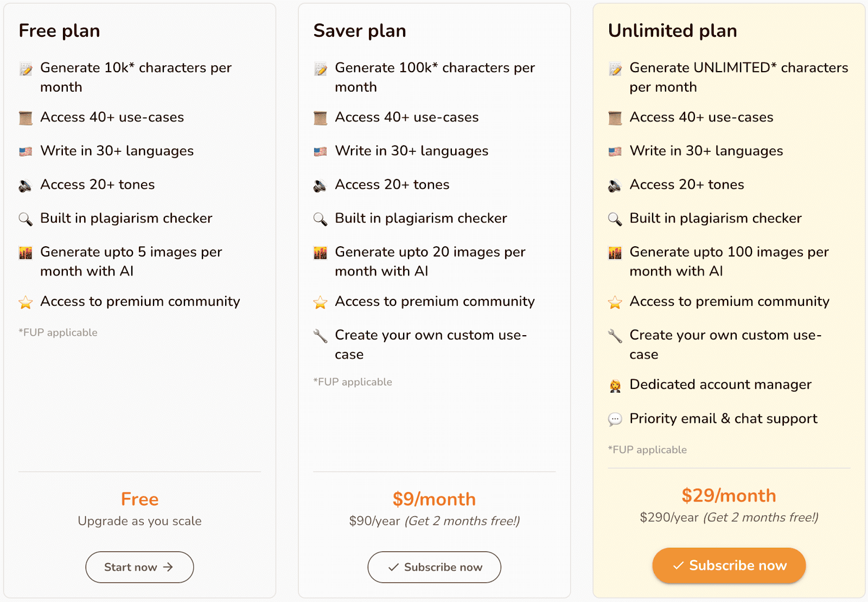The width and height of the screenshot is (868, 602).
Task: Click the account manager person icon
Action: tap(615, 386)
